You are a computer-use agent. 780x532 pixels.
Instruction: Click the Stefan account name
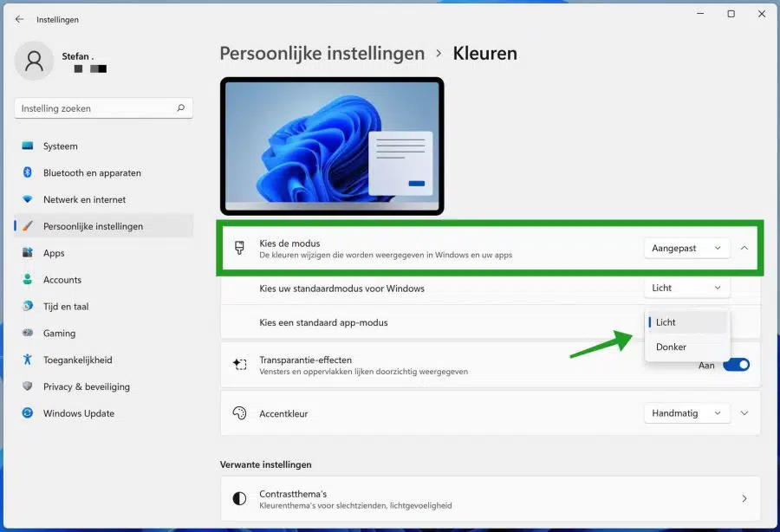(78, 56)
